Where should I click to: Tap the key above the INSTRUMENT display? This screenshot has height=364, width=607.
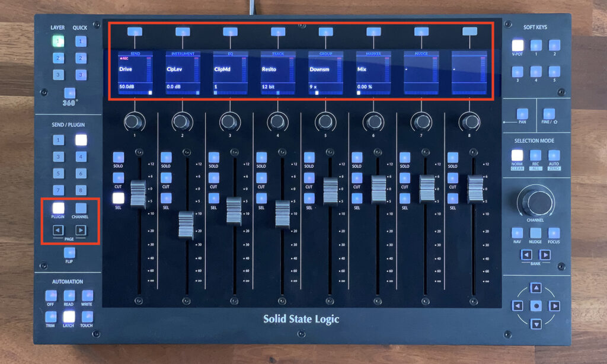[183, 31]
